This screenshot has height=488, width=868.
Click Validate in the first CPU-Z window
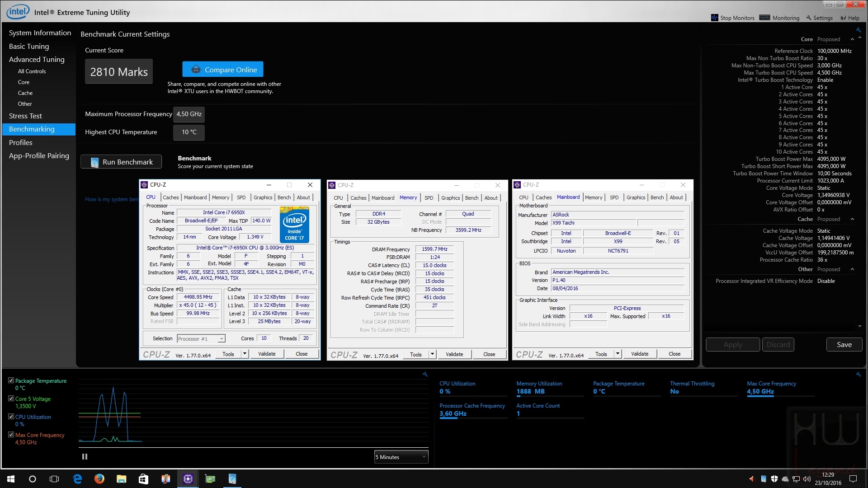(267, 354)
